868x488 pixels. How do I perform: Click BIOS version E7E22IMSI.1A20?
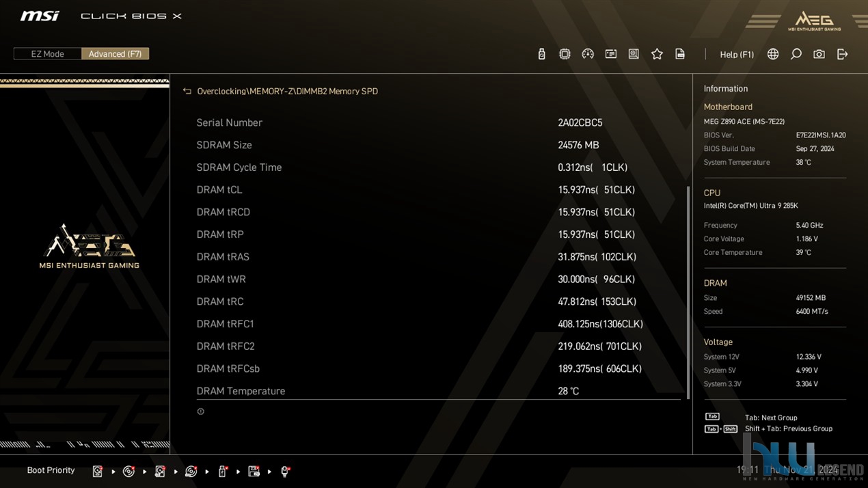click(820, 135)
